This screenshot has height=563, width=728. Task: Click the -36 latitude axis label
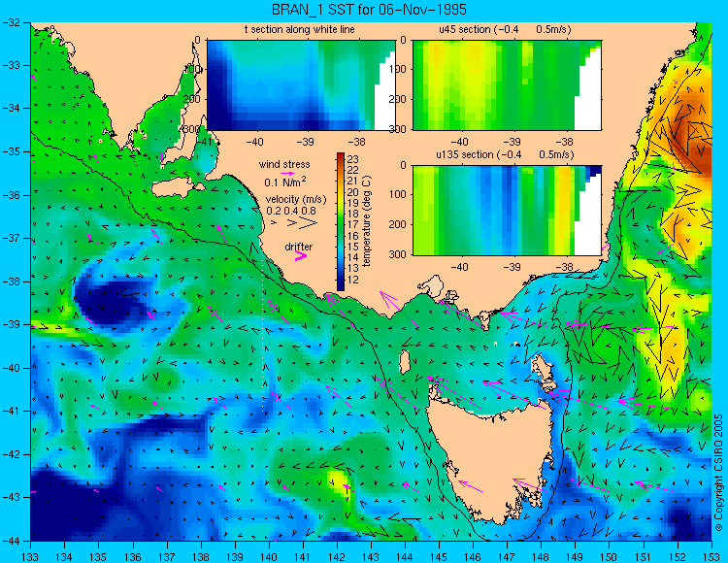(x=11, y=195)
